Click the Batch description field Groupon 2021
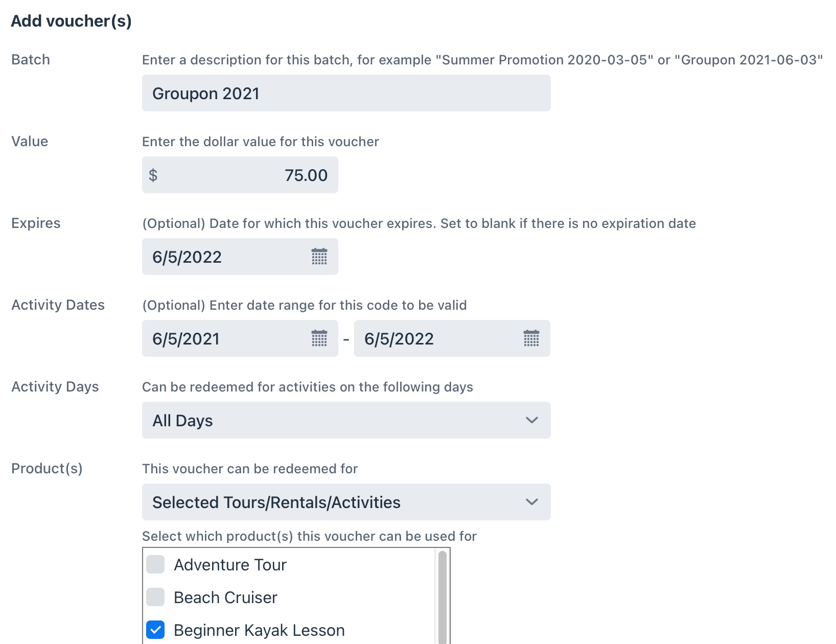 [346, 93]
